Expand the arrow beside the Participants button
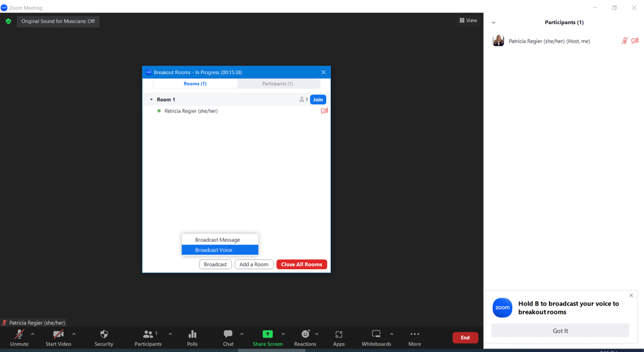 (170, 334)
